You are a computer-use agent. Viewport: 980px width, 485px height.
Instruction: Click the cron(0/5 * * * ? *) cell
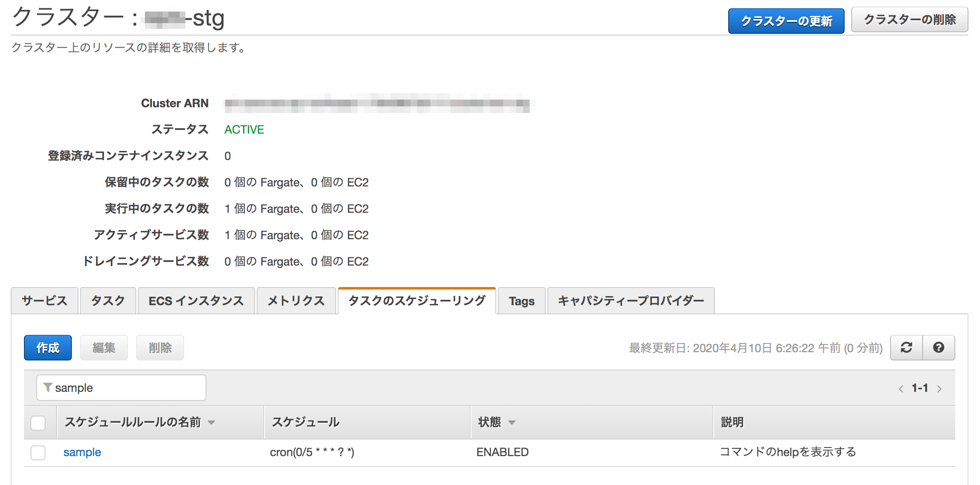pos(312,452)
